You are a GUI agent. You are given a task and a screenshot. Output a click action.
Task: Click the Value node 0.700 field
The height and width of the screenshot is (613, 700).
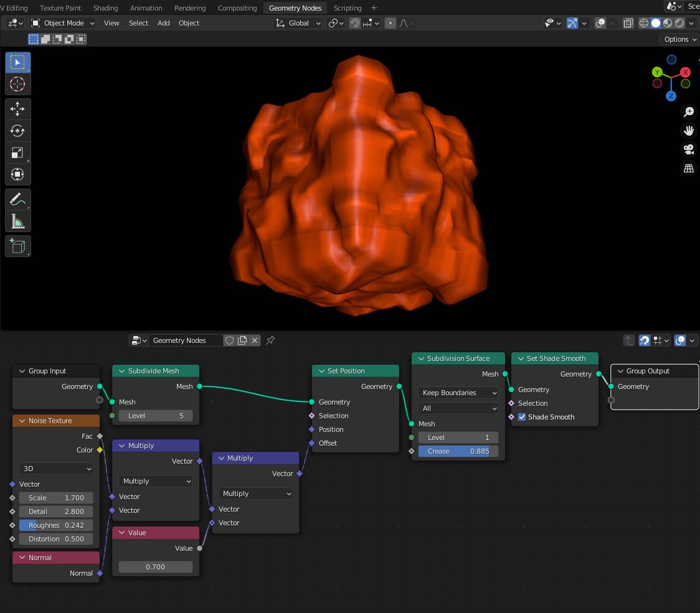tap(155, 567)
